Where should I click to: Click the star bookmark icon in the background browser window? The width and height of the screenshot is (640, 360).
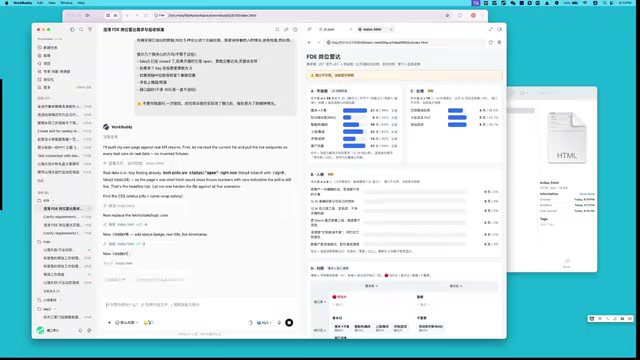click(447, 16)
